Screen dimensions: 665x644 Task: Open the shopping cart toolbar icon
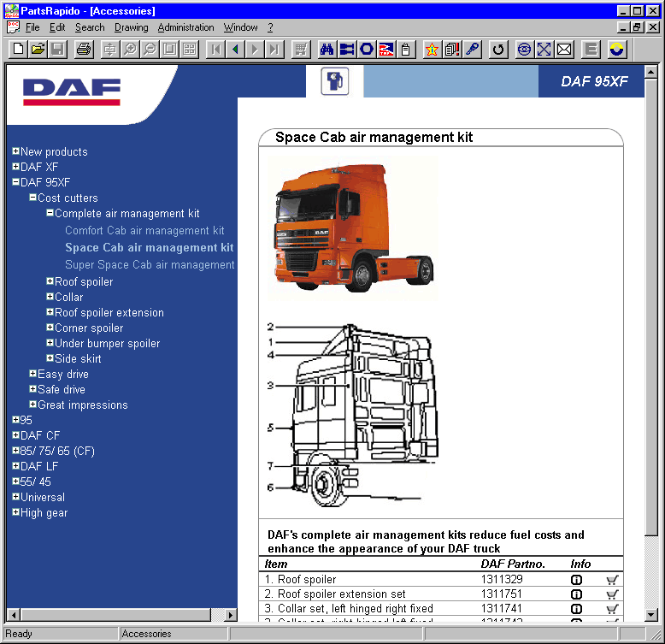301,50
